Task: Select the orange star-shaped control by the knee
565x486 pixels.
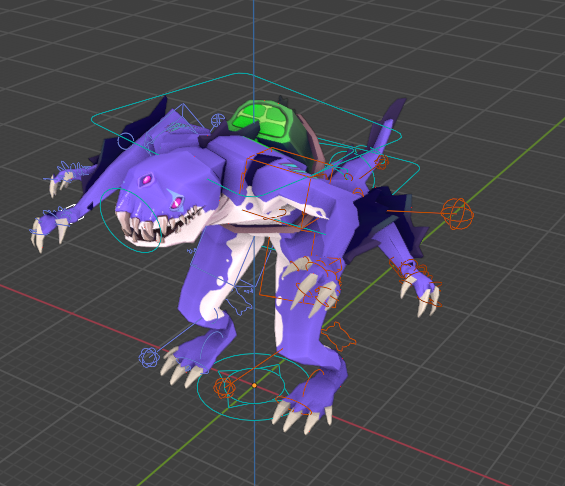Action: [338, 337]
